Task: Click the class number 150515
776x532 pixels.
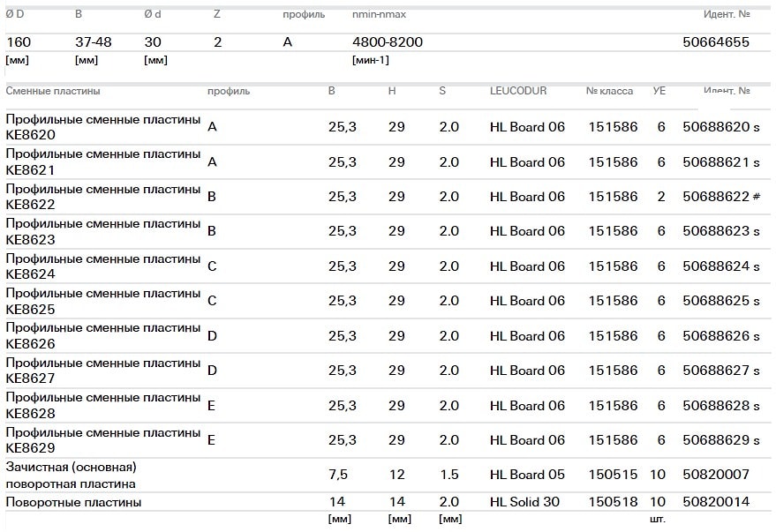Action: 613,475
